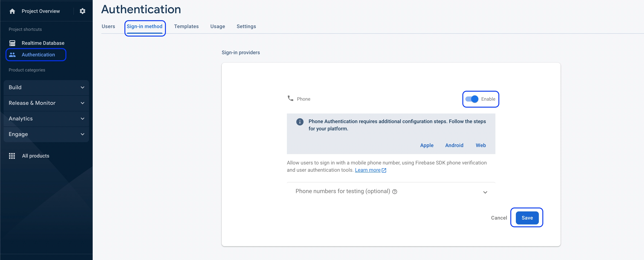644x260 pixels.
Task: Select the Sign-in method tab
Action: 144,26
